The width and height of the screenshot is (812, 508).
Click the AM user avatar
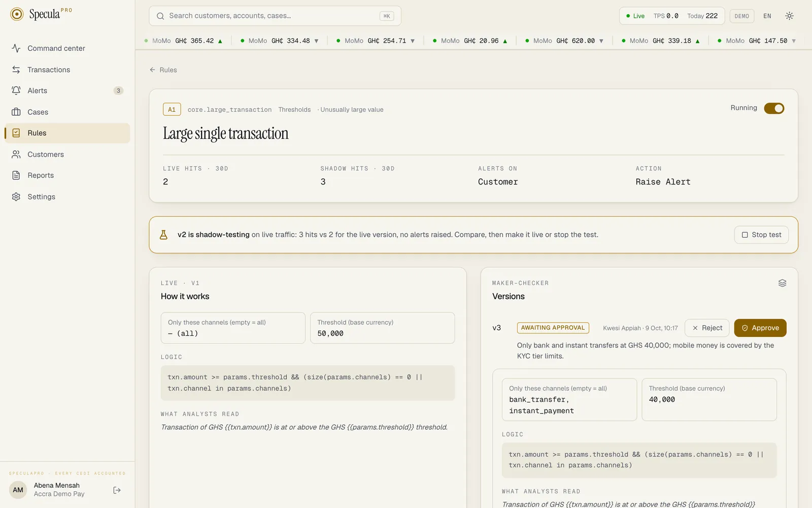[x=18, y=490]
